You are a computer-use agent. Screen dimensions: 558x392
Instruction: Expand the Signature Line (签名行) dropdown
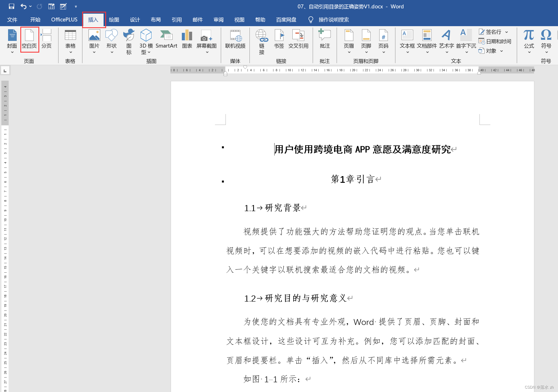pyautogui.click(x=506, y=32)
